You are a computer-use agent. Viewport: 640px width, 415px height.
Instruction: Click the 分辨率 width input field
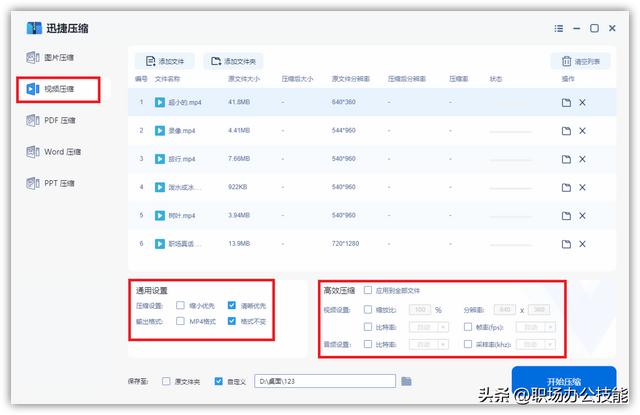click(505, 310)
